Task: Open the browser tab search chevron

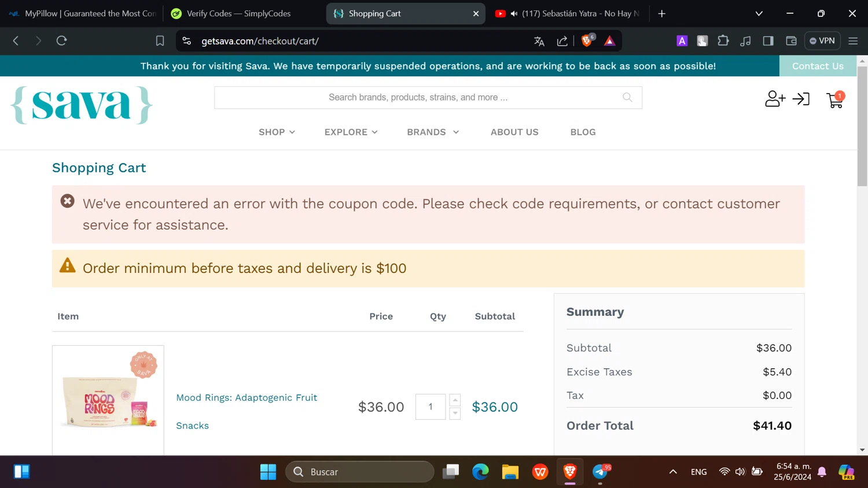Action: 759,13
